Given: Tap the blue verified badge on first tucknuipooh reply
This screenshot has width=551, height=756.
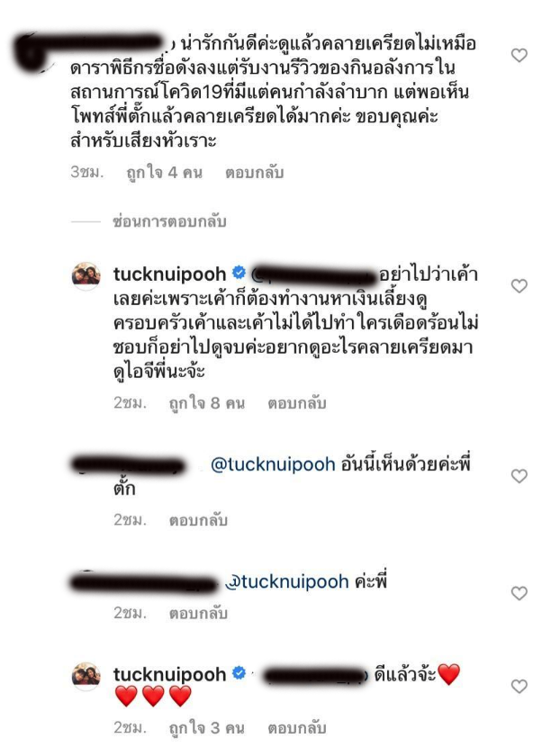Looking at the screenshot, I should (x=239, y=273).
